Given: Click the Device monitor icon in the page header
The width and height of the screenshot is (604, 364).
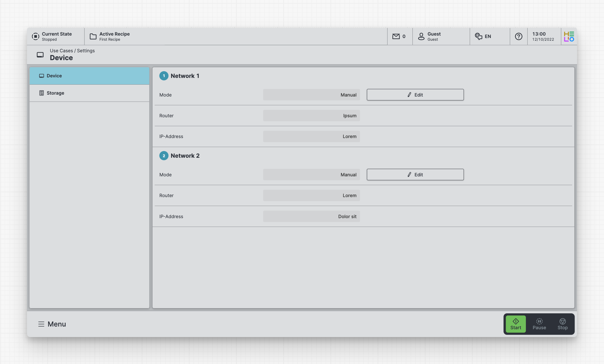Looking at the screenshot, I should (x=40, y=55).
